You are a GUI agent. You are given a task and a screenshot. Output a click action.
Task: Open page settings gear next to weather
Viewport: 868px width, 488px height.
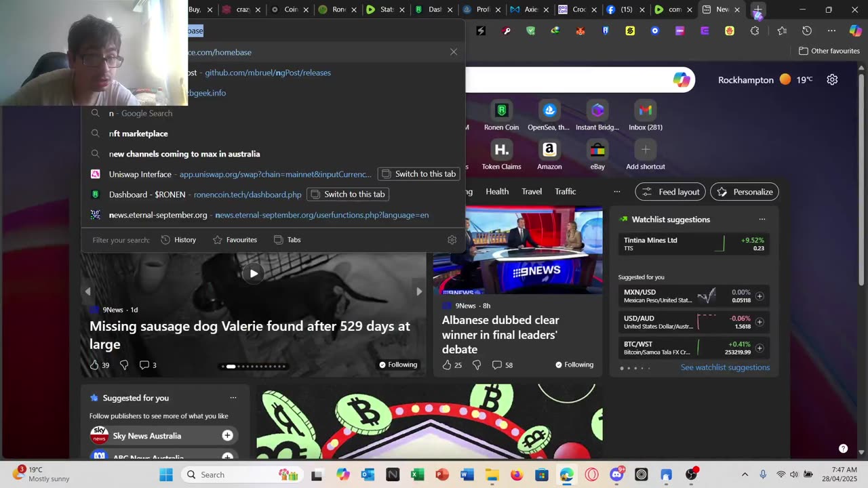[832, 79]
